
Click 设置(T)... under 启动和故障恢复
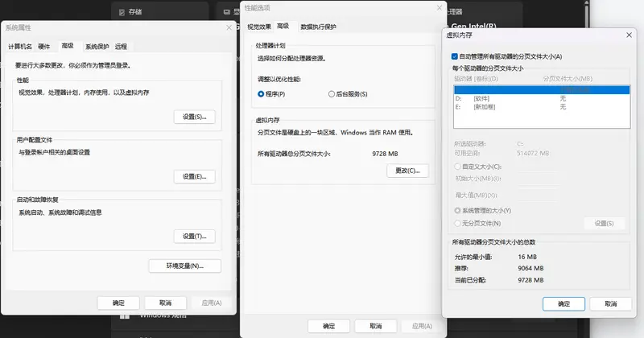coord(194,236)
